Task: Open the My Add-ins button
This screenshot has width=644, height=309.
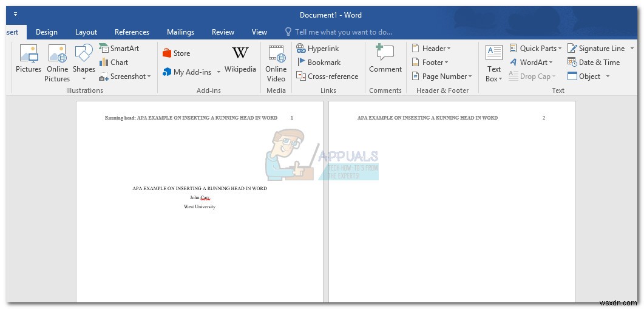Action: click(187, 72)
